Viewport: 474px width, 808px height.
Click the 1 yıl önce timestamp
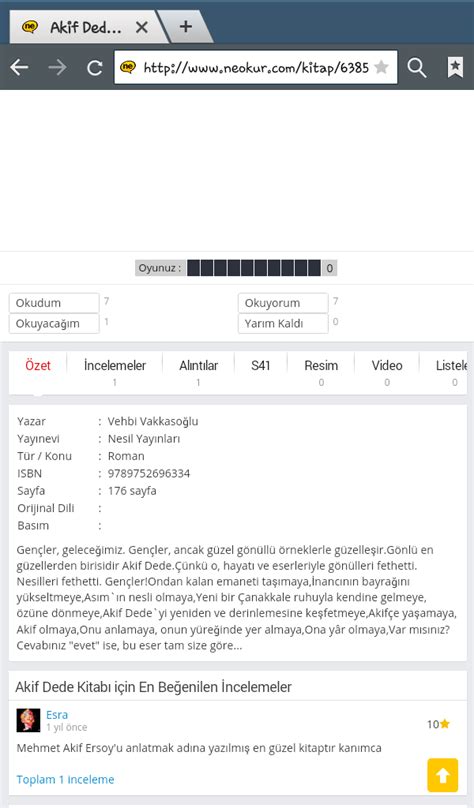(66, 727)
